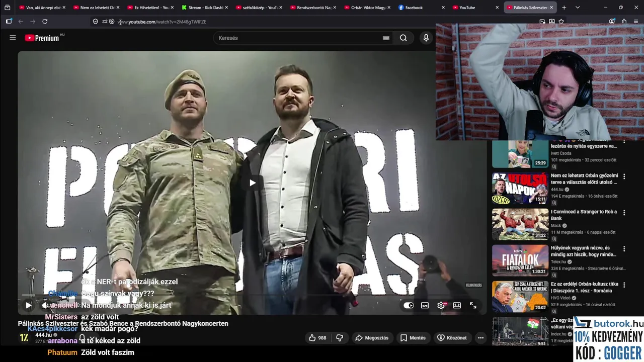Save the video with Mentés button

click(x=413, y=338)
